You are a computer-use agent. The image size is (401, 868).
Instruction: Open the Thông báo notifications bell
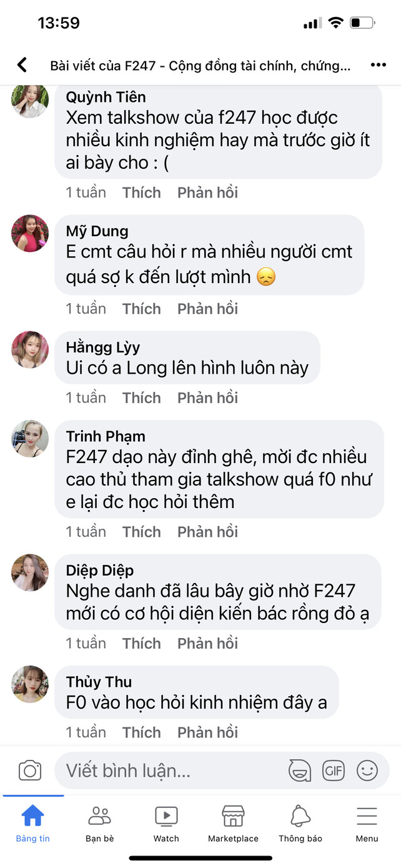(300, 824)
